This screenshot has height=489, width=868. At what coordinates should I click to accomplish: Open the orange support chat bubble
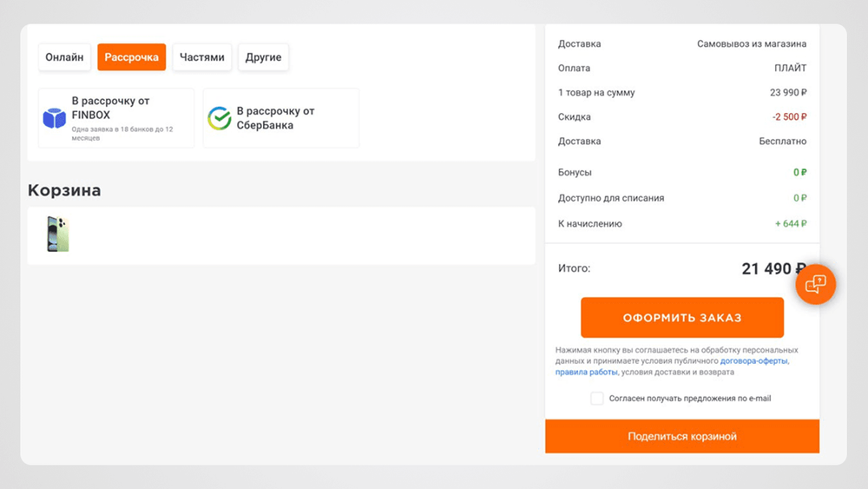[815, 284]
